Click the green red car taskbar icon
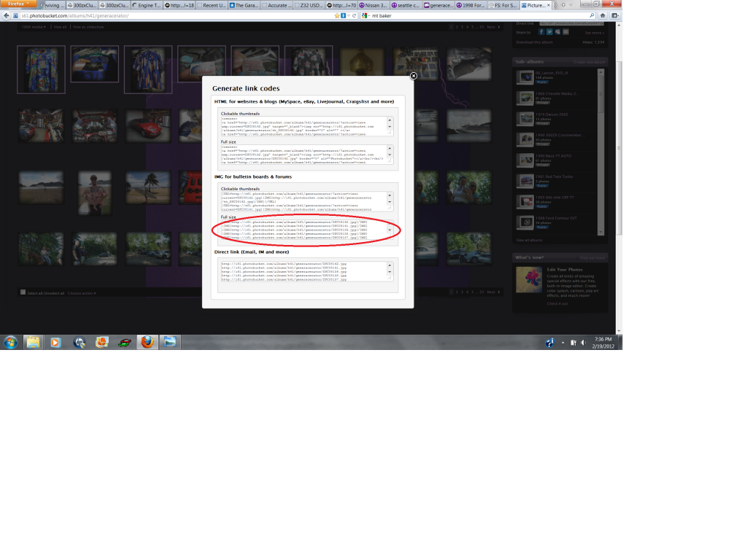This screenshot has height=560, width=747. pos(125,343)
